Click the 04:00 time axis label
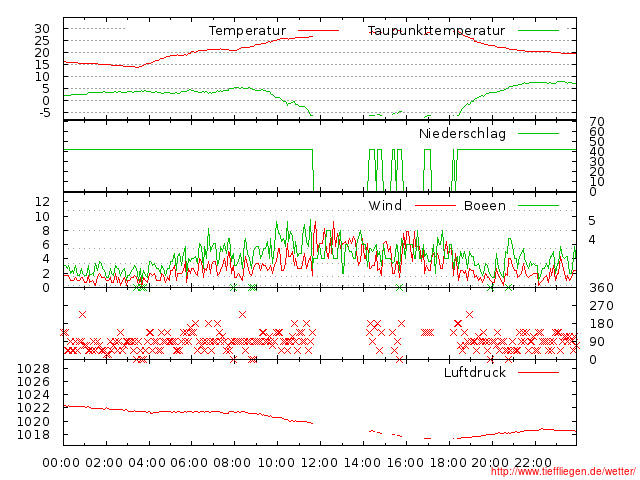Screen dimensions: 640x480 click(x=147, y=462)
